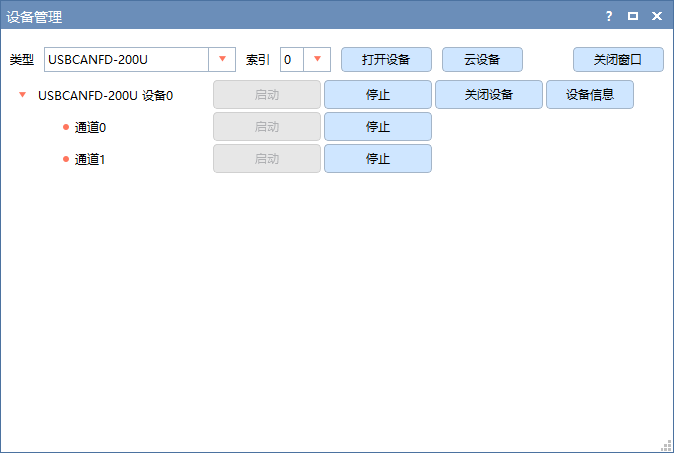Click 启动 button in the 通道0 row
The height and width of the screenshot is (453, 674).
click(x=267, y=126)
